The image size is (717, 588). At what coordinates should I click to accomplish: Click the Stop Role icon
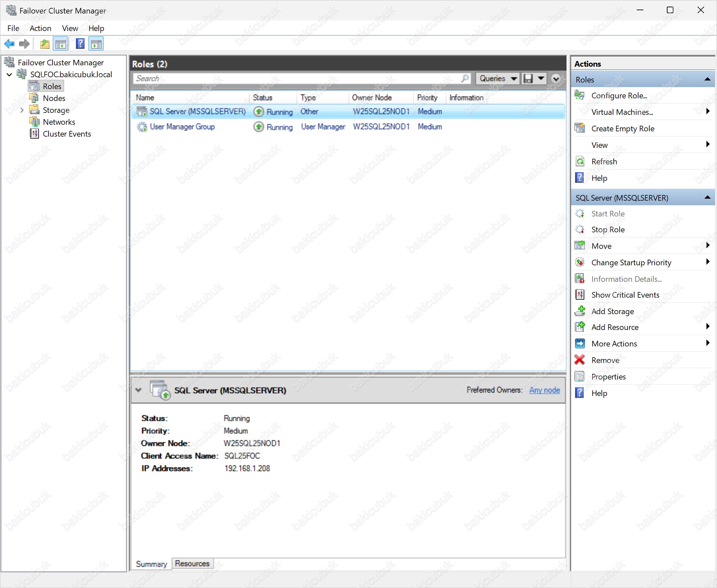click(x=580, y=229)
